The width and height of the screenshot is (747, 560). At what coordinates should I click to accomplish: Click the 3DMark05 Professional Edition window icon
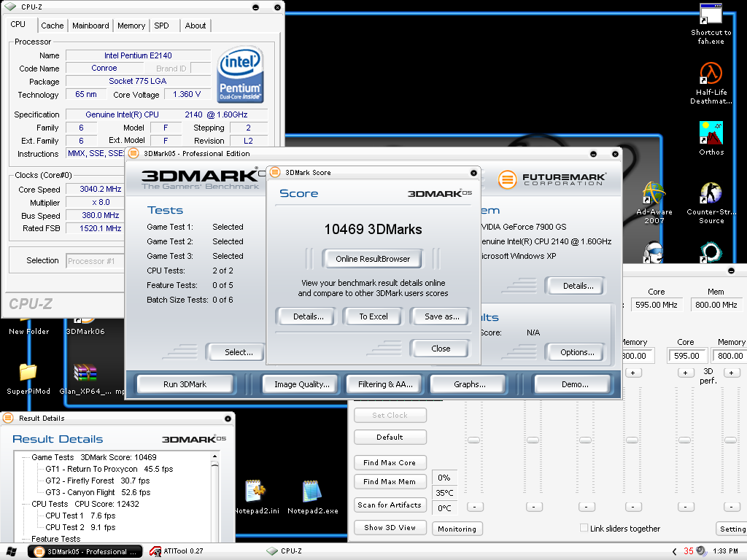(134, 153)
